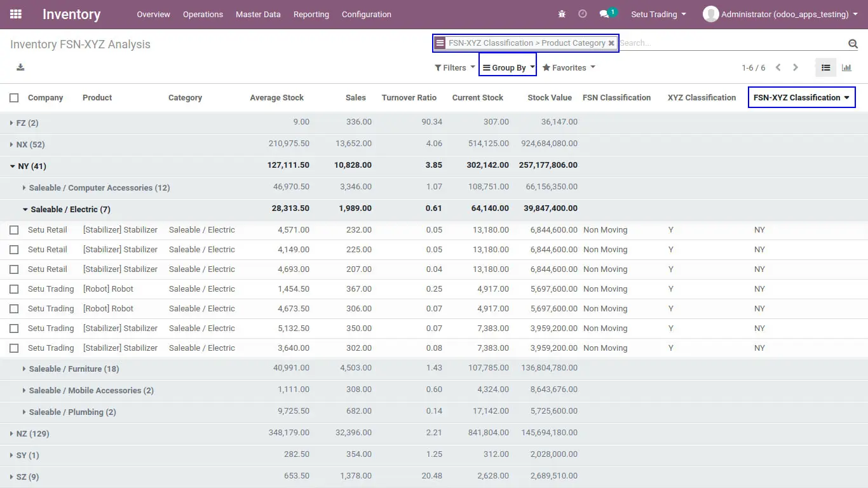868x488 pixels.
Task: Check the first Setu Trading Robot row
Action: tap(14, 289)
